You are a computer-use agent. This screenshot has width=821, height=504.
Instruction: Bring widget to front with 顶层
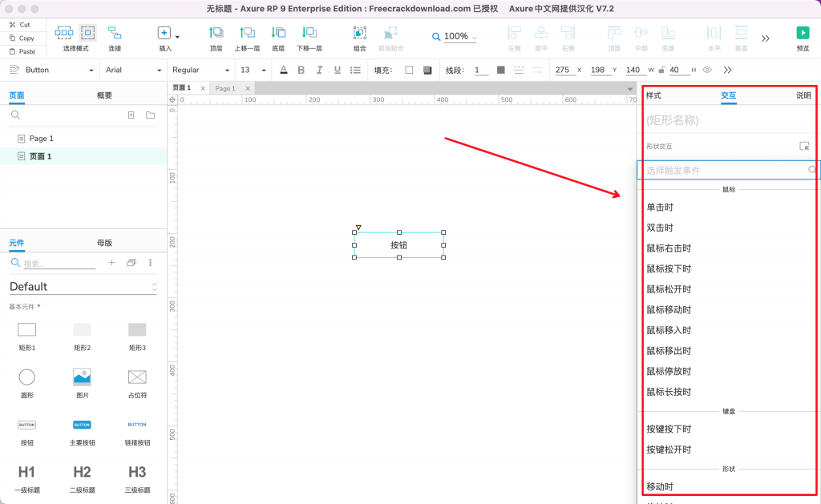coord(216,34)
